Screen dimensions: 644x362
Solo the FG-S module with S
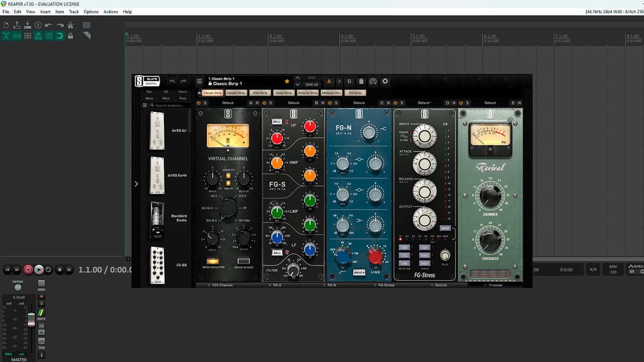271,103
